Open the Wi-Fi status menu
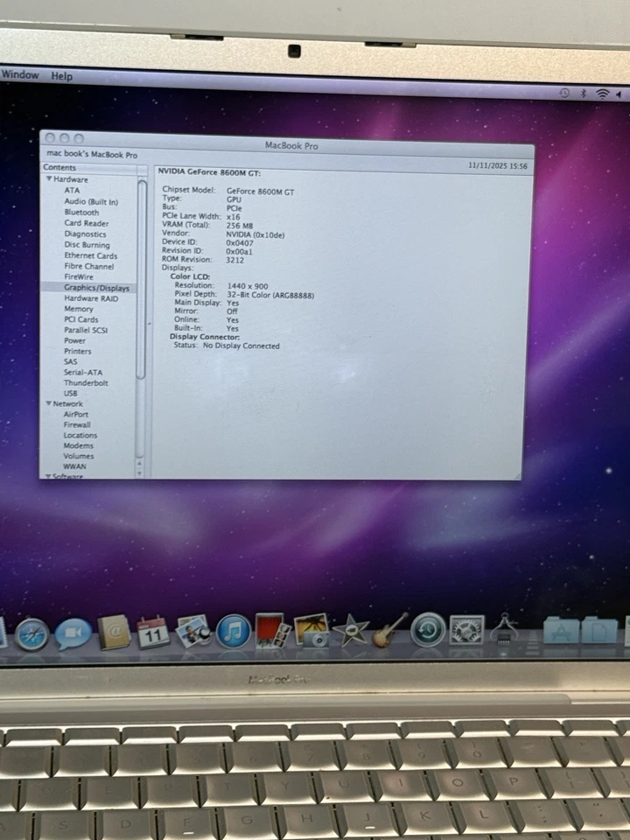The height and width of the screenshot is (840, 630). pos(603,94)
